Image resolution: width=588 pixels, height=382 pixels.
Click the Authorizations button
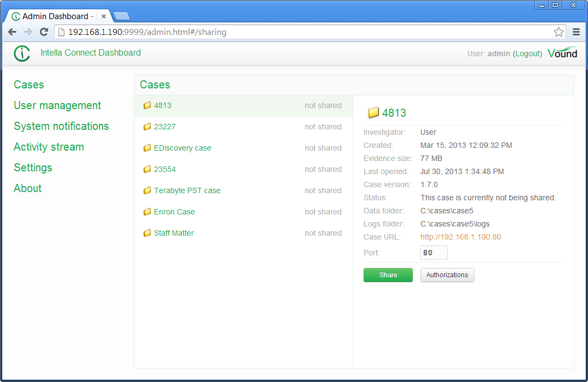(447, 275)
